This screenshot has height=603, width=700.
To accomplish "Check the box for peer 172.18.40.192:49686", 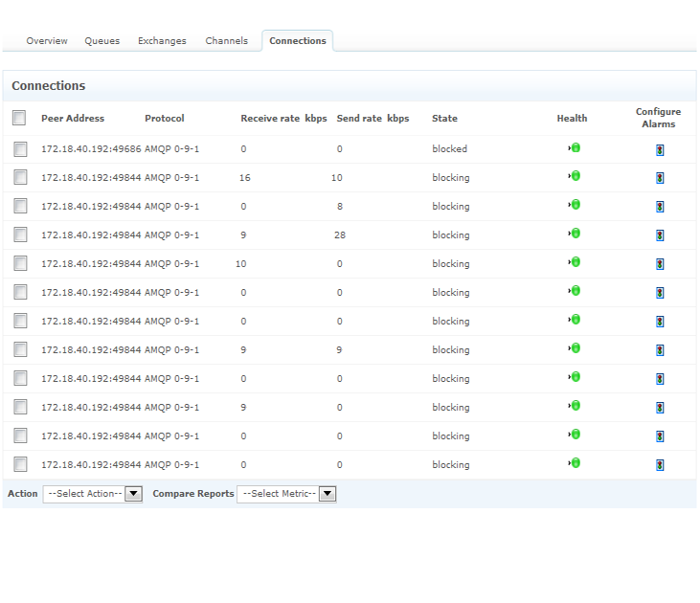I will (20, 149).
